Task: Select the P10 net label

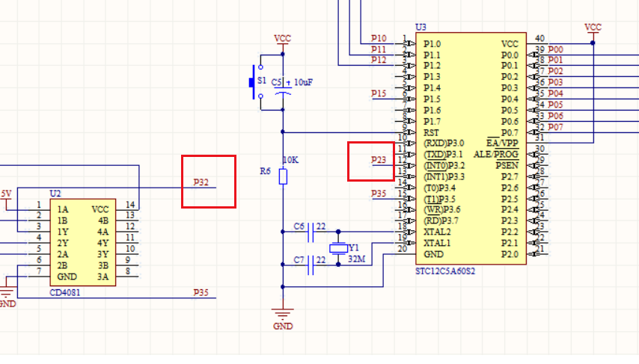Action: (x=379, y=38)
